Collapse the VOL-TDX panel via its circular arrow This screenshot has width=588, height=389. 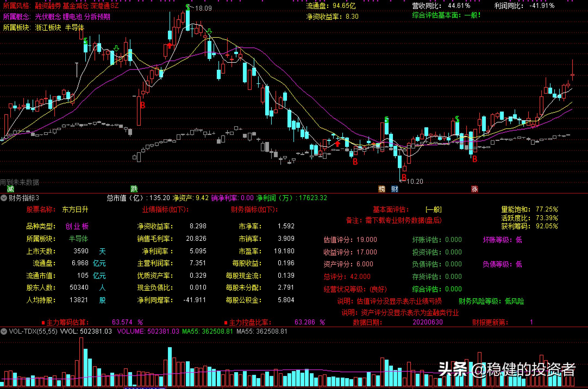[x=4, y=331]
